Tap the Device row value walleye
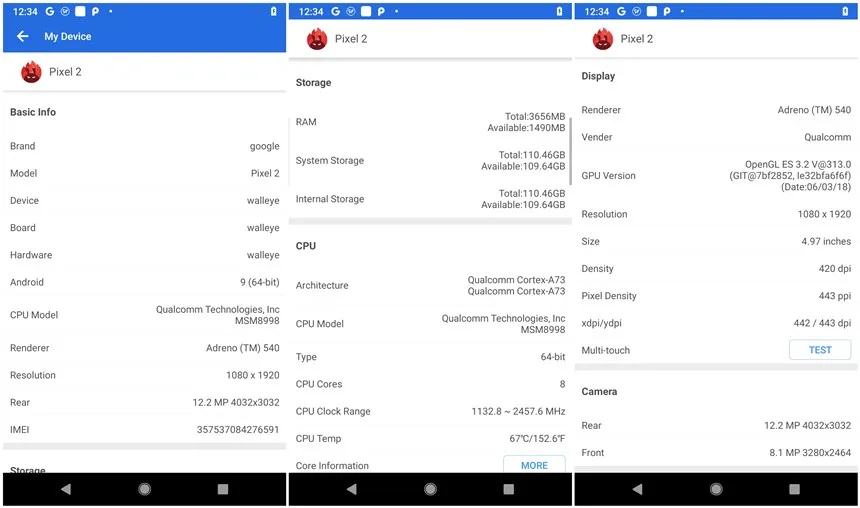The height and width of the screenshot is (508, 860). pos(263,200)
